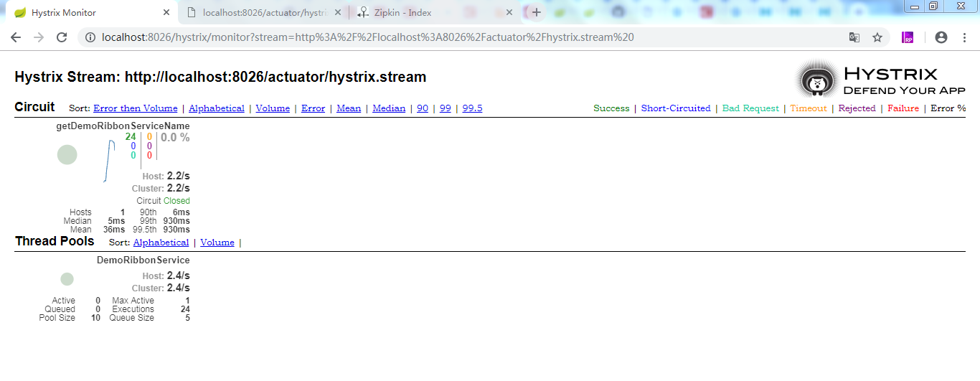Switch to Zipkin - Index tab
Viewport: 980px width, 381px height.
tap(434, 12)
